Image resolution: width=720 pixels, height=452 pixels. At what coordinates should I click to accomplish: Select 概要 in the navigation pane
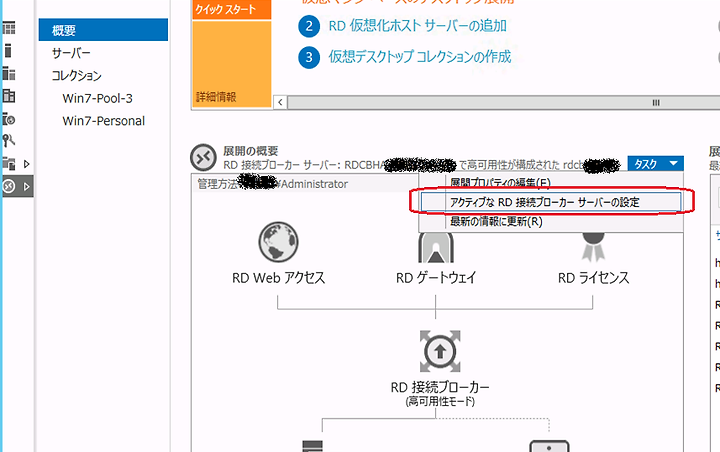(x=103, y=30)
